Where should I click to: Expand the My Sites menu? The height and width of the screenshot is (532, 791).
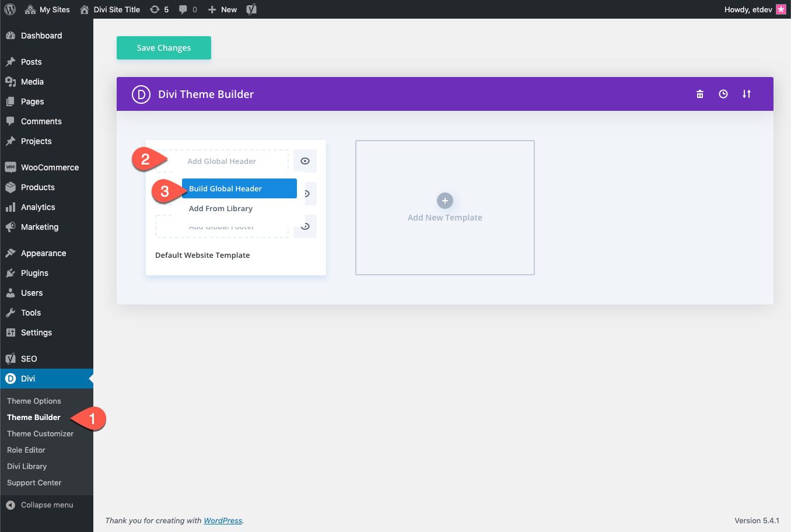pos(47,9)
